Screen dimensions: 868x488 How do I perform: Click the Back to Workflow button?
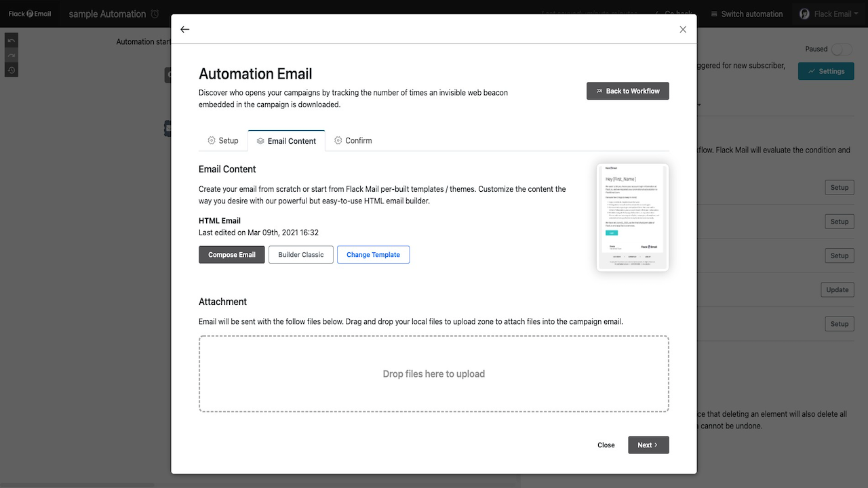[628, 91]
